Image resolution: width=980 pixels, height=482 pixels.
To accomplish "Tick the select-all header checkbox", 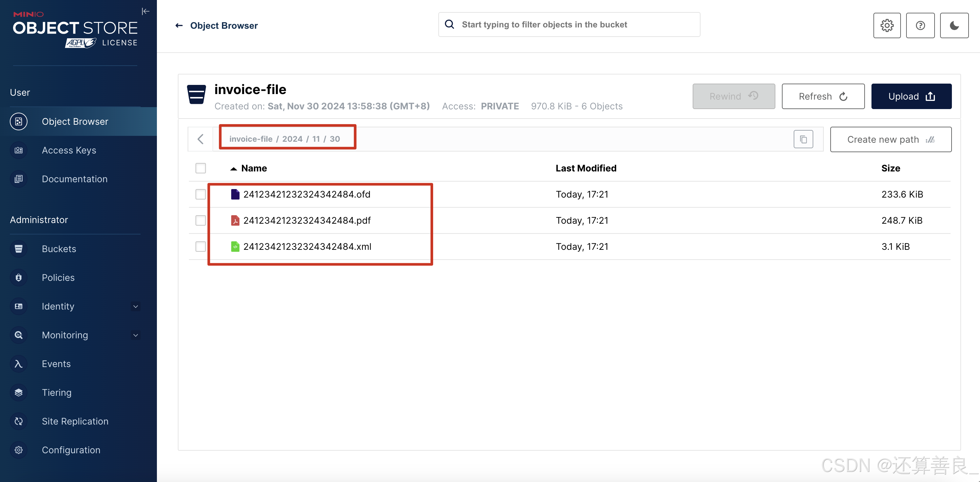I will (200, 168).
